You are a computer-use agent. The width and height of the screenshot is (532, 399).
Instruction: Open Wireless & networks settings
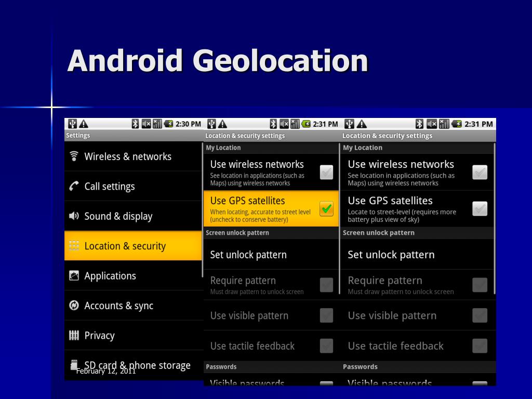(134, 156)
